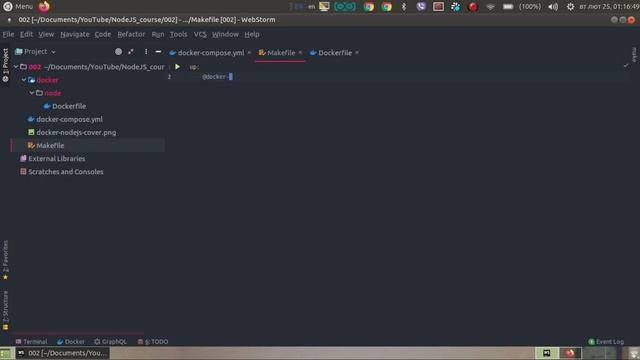This screenshot has width=640, height=360.
Task: Click the Wi-Fi network icon
Action: coord(490,7)
